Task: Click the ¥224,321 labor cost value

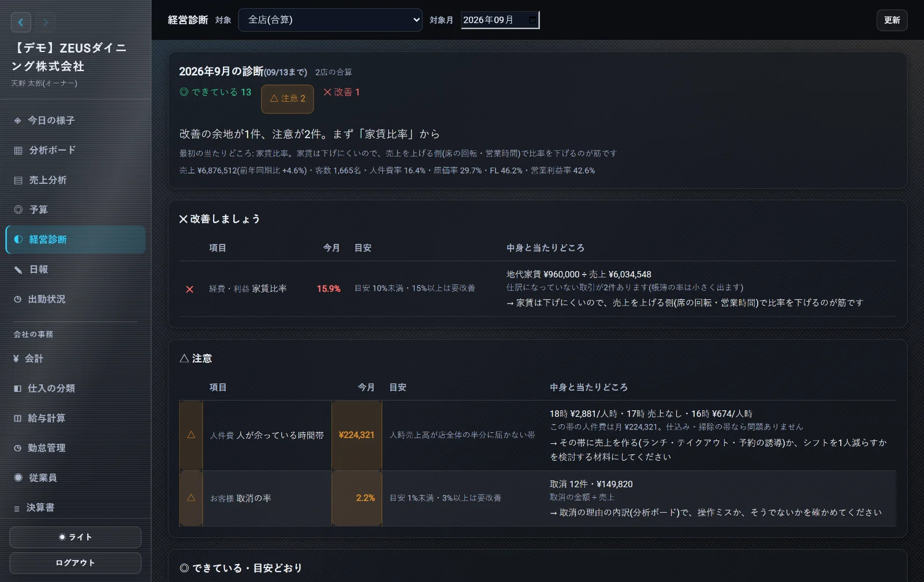Action: coord(357,435)
